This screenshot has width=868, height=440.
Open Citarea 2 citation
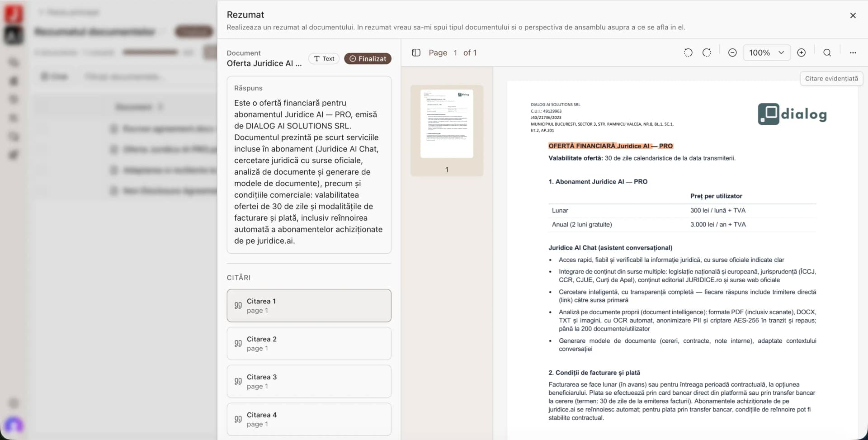[x=309, y=344]
